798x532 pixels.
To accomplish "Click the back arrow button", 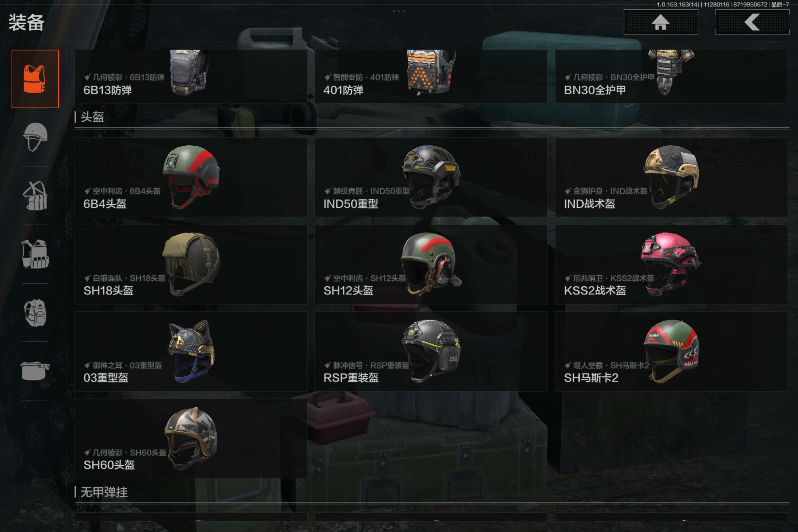I will [x=752, y=22].
